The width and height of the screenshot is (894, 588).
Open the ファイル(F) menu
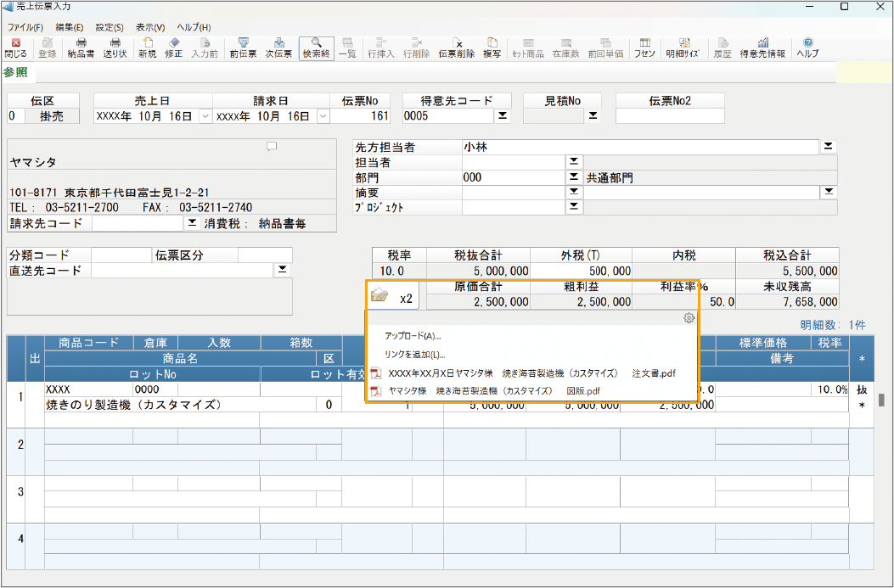pos(25,27)
